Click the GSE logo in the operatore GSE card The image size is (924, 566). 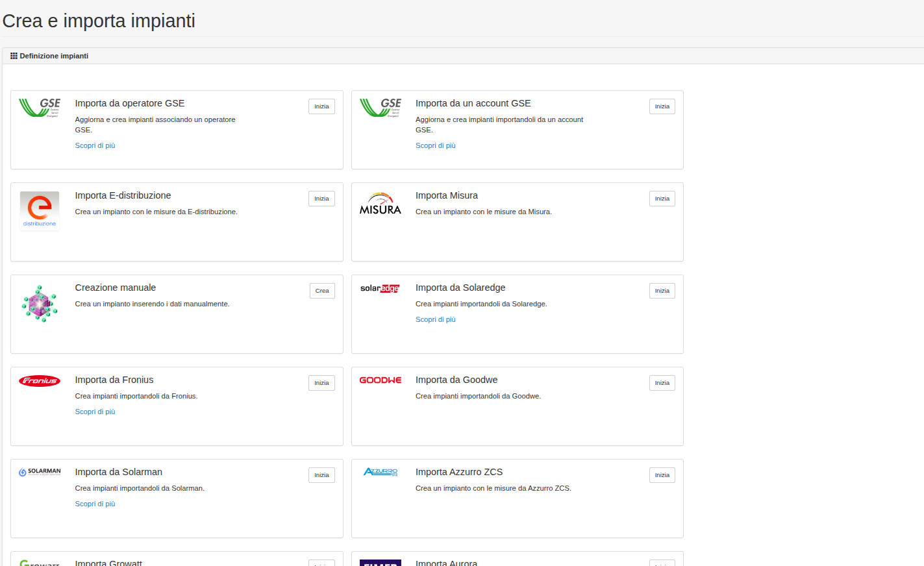[40, 108]
